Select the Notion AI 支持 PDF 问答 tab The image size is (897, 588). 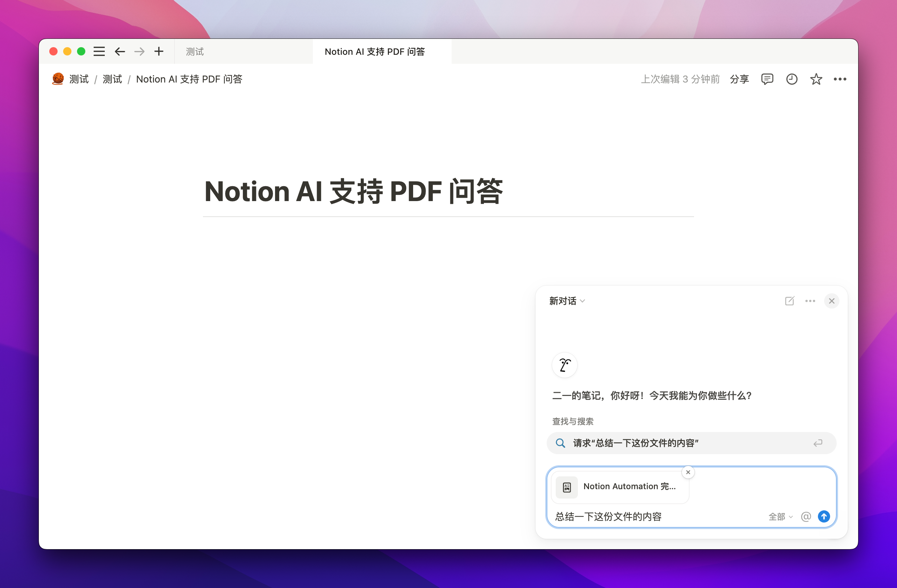pyautogui.click(x=375, y=52)
